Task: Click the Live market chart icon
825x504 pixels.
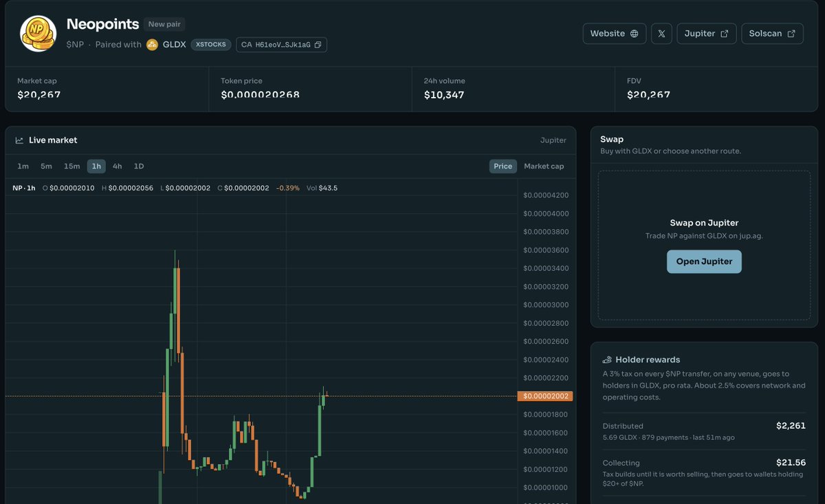Action: (19, 140)
